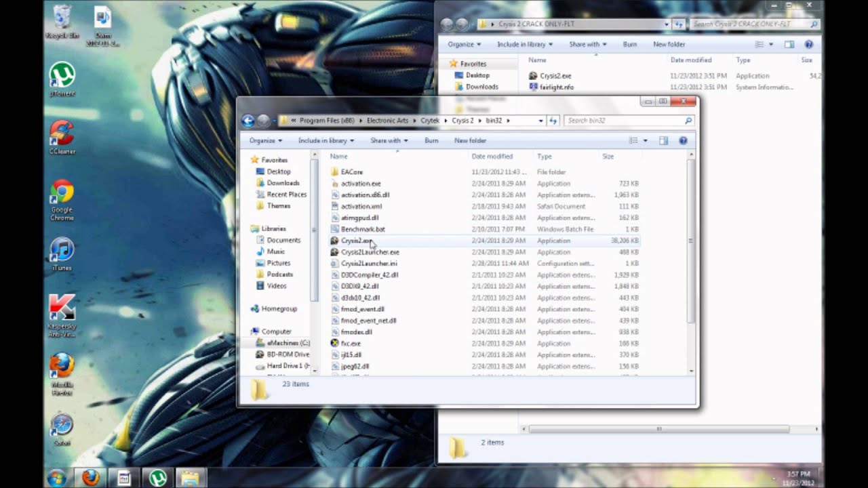Image resolution: width=868 pixels, height=488 pixels.
Task: Click the crack window horizontal scrollbar
Action: [x=659, y=429]
